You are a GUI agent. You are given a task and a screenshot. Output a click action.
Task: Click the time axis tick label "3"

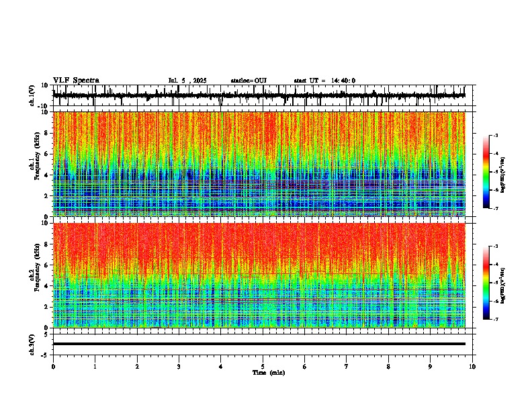click(179, 367)
